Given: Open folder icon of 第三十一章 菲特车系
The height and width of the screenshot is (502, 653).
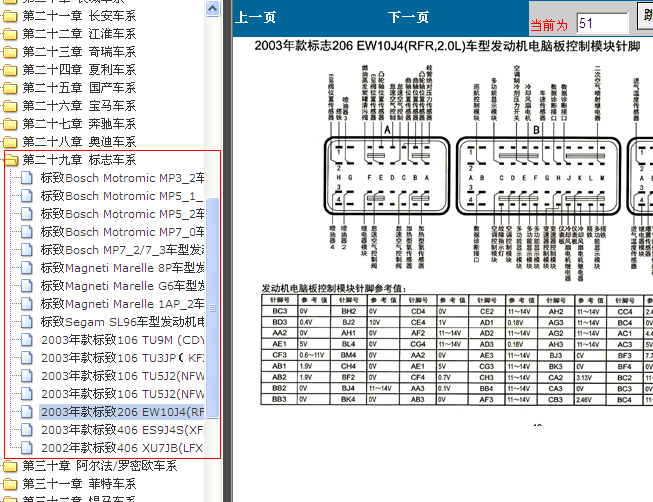Looking at the screenshot, I should pos(10,484).
